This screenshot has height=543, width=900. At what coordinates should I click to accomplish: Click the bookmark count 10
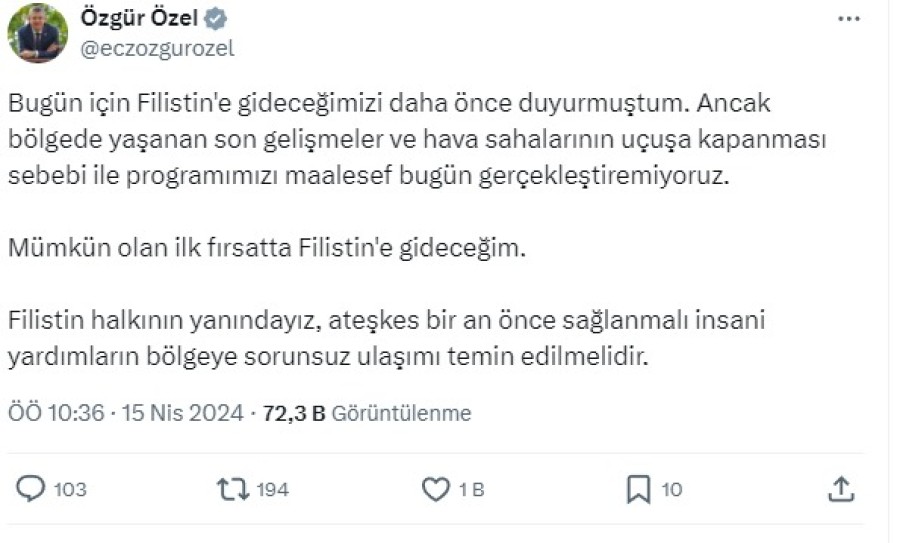(671, 489)
